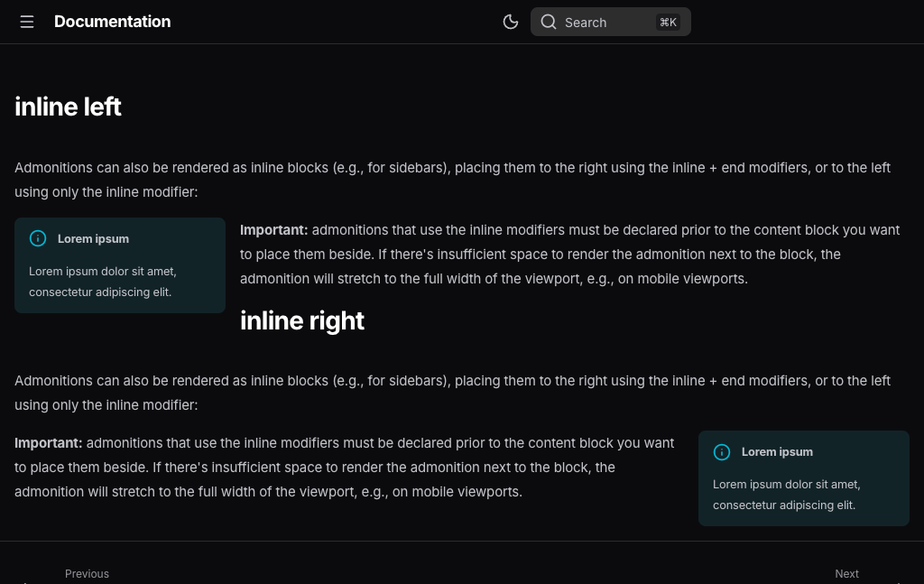Click the info icon in right admonition

point(722,451)
